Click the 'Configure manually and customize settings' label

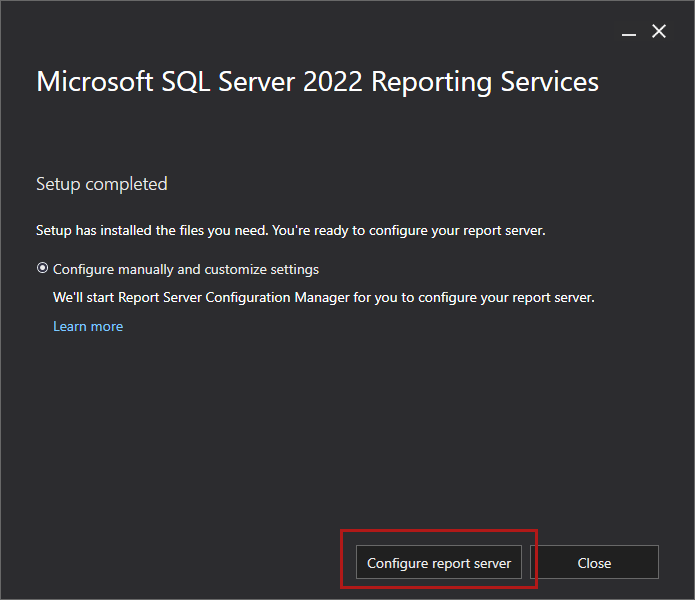coord(186,269)
